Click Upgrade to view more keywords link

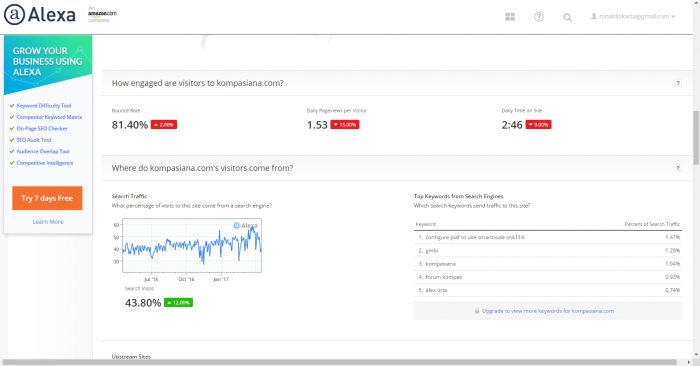tap(548, 311)
